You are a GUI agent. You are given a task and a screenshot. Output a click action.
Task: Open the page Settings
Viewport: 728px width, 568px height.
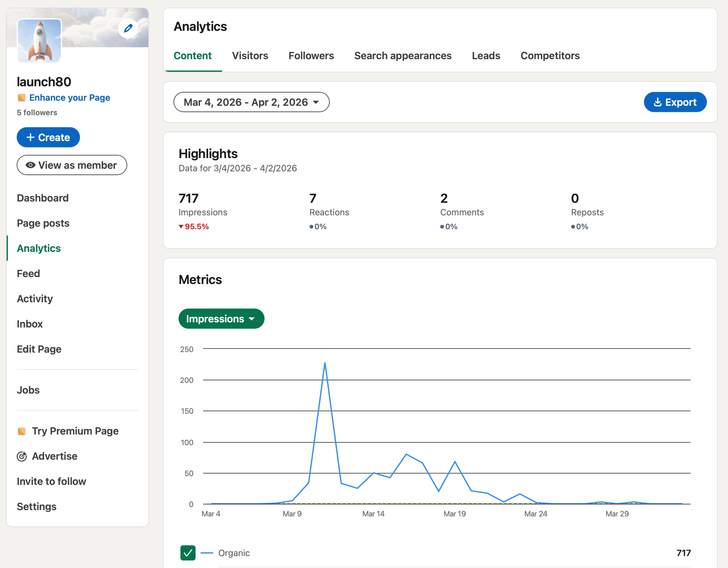click(36, 506)
